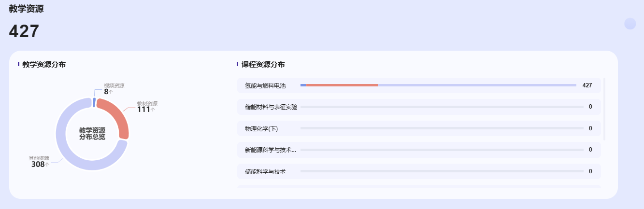This screenshot has width=644, height=209.
Task: Click blue segment of 氢能与燃料电池 progress bar
Action: tap(303, 85)
